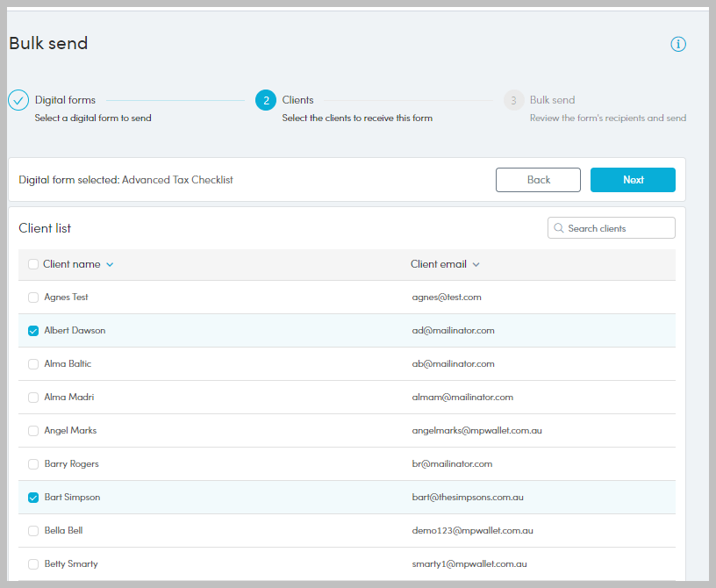
Task: Tick the Angel Marks checkbox
Action: click(x=33, y=431)
